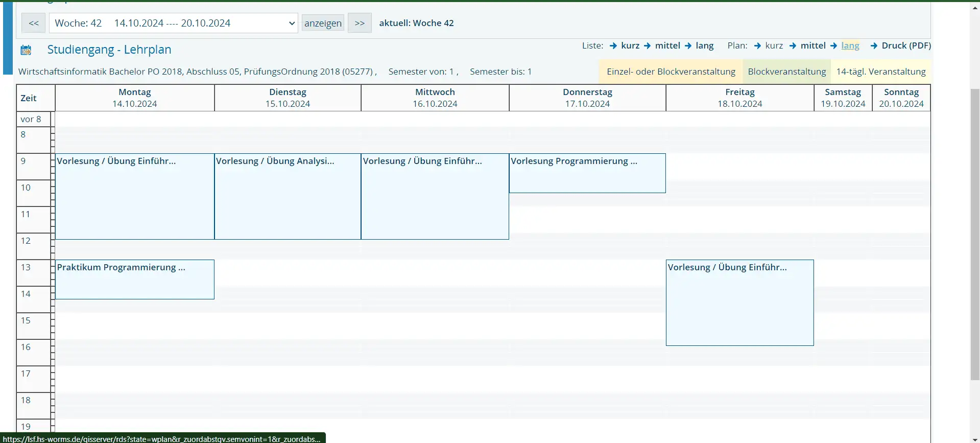Click the scrollbar down arrow
The height and width of the screenshot is (443, 980).
974,438
